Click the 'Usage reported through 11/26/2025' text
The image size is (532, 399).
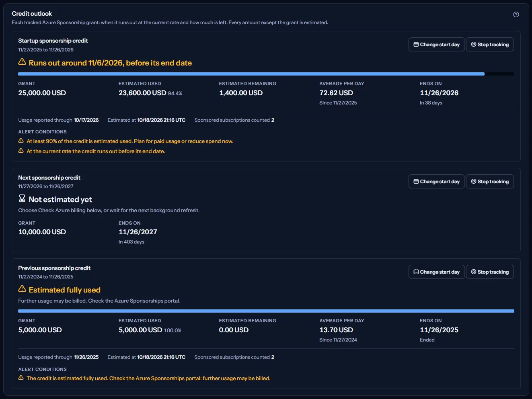(x=58, y=357)
